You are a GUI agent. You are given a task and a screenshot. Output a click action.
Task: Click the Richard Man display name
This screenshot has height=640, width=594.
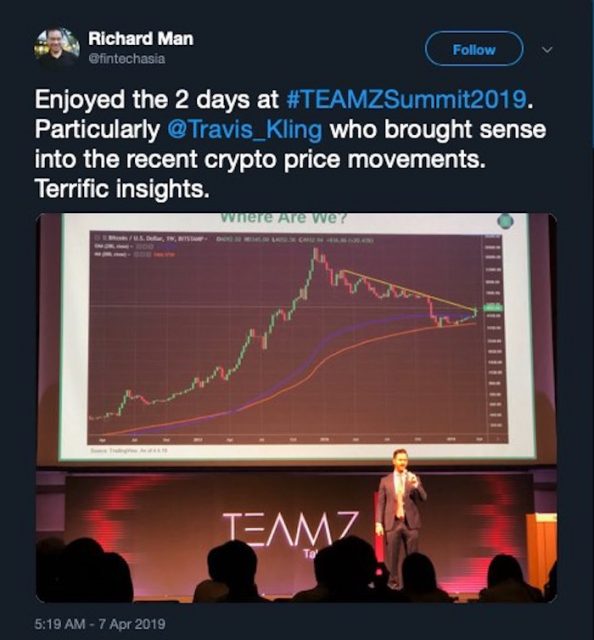140,39
